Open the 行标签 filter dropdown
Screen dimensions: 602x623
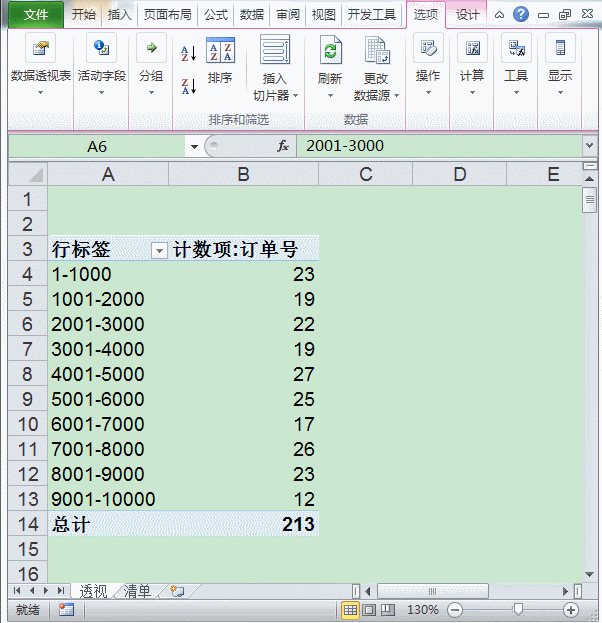pos(158,250)
